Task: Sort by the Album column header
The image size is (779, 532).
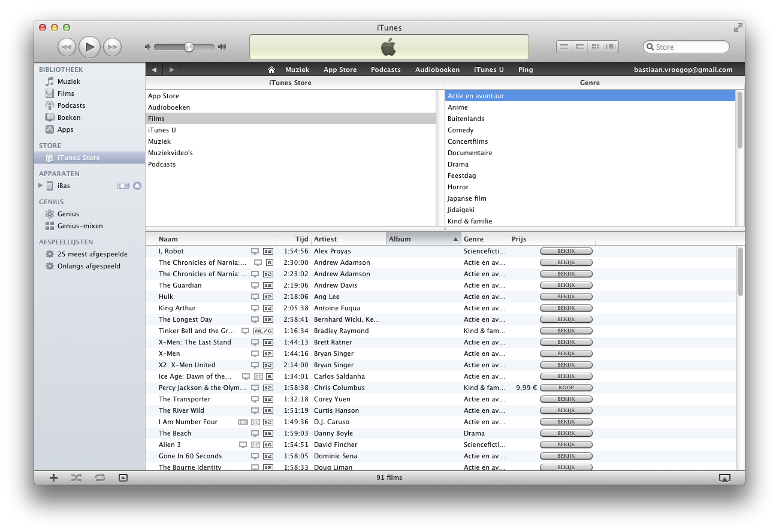Action: pyautogui.click(x=423, y=239)
